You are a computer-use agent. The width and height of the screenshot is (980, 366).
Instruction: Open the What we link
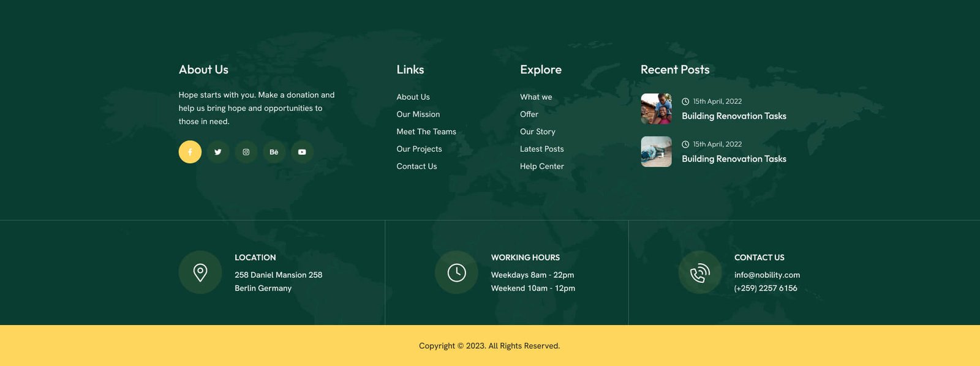(536, 97)
